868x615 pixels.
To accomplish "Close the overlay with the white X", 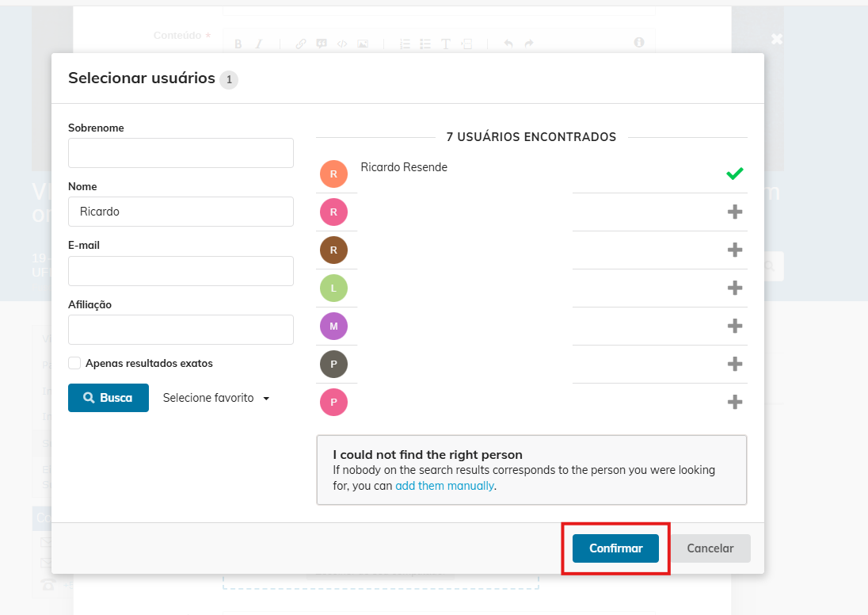I will (x=777, y=39).
